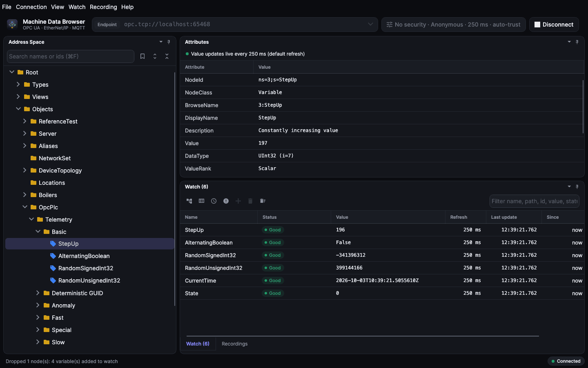
Task: Expand the Types folder
Action: [x=18, y=84]
